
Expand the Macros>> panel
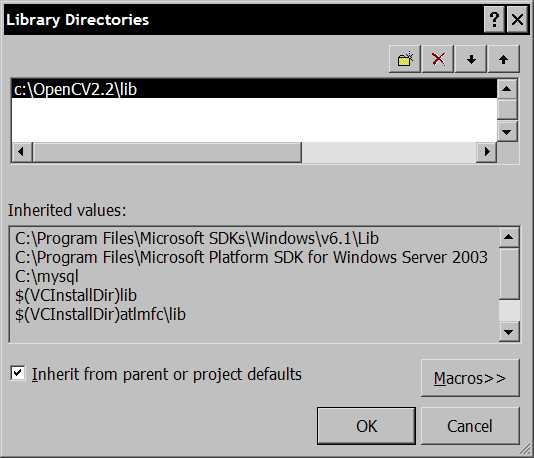[x=470, y=378]
